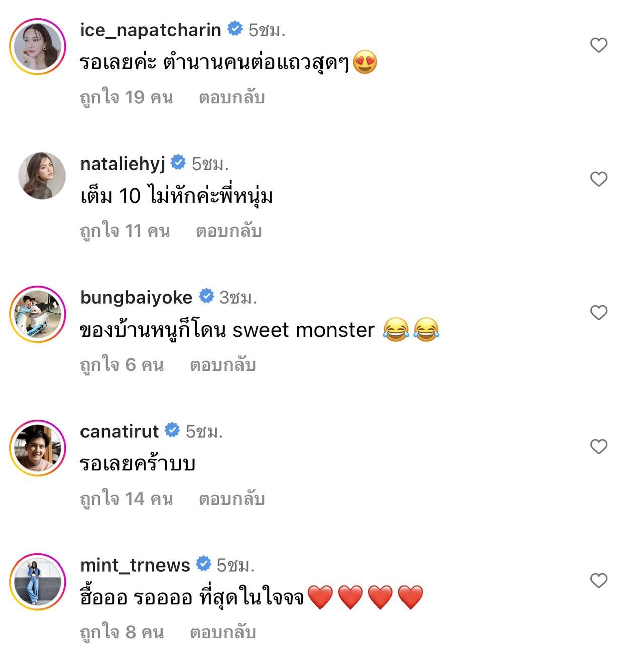View canatirut's story from the avatar
The image size is (644, 645).
38,448
